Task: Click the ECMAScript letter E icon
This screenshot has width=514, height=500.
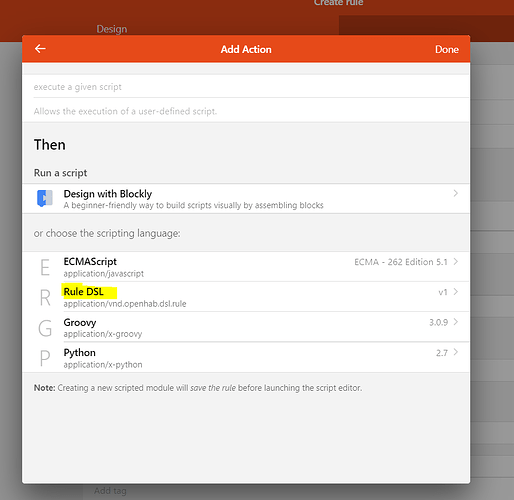Action: point(45,267)
